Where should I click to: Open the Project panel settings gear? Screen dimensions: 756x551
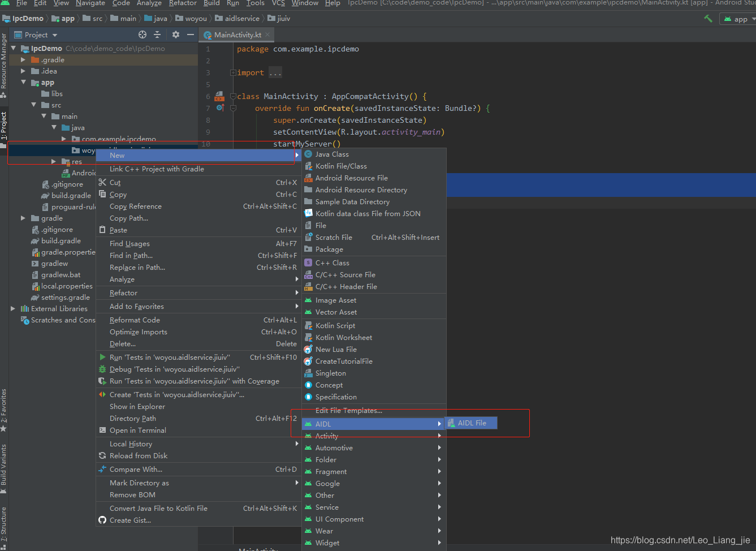point(176,35)
